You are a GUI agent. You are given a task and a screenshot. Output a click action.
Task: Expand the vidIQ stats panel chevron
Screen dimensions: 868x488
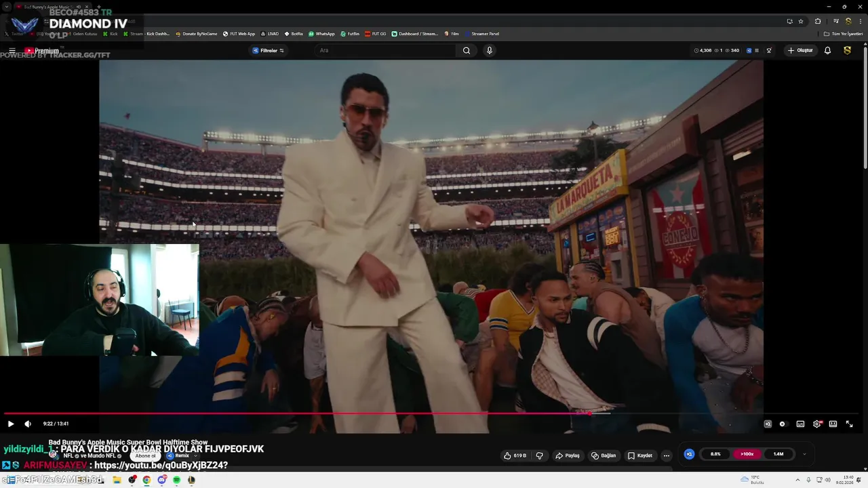[x=804, y=454]
